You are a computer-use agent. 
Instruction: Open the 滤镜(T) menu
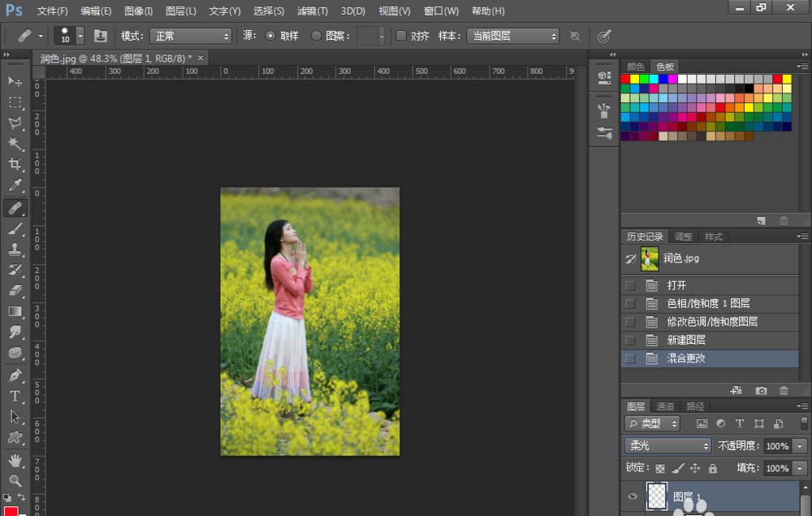point(312,11)
